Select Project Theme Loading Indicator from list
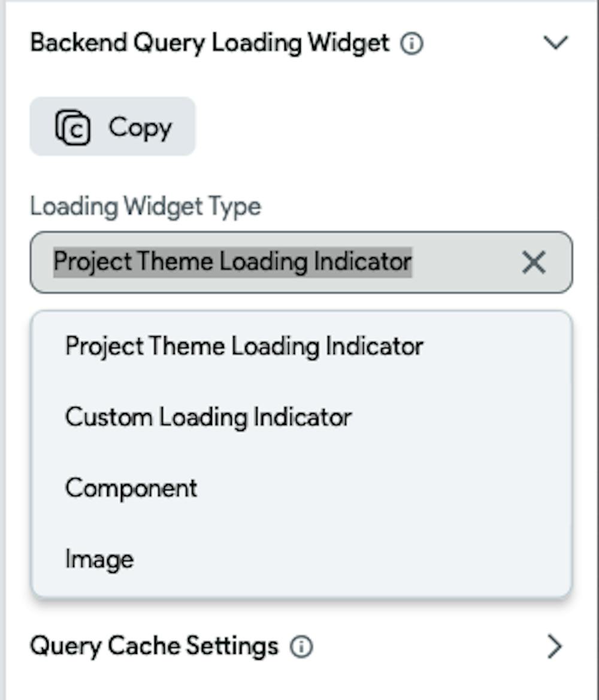 click(x=244, y=346)
